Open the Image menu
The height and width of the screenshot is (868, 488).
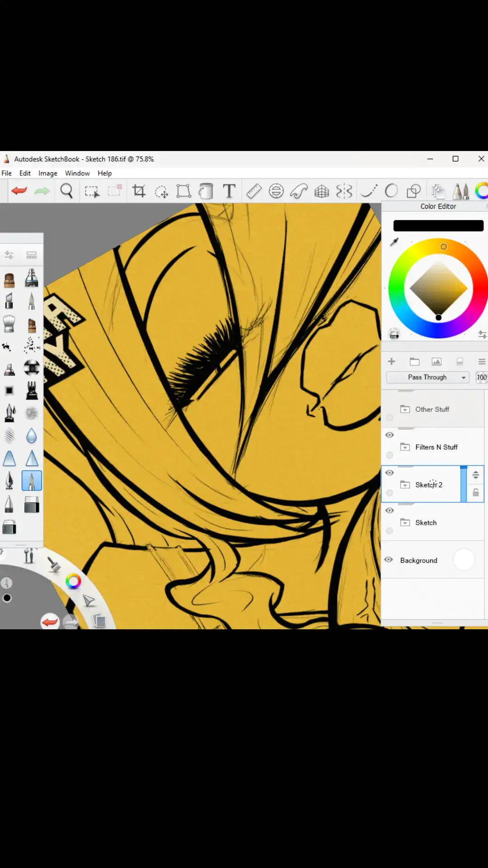(47, 173)
